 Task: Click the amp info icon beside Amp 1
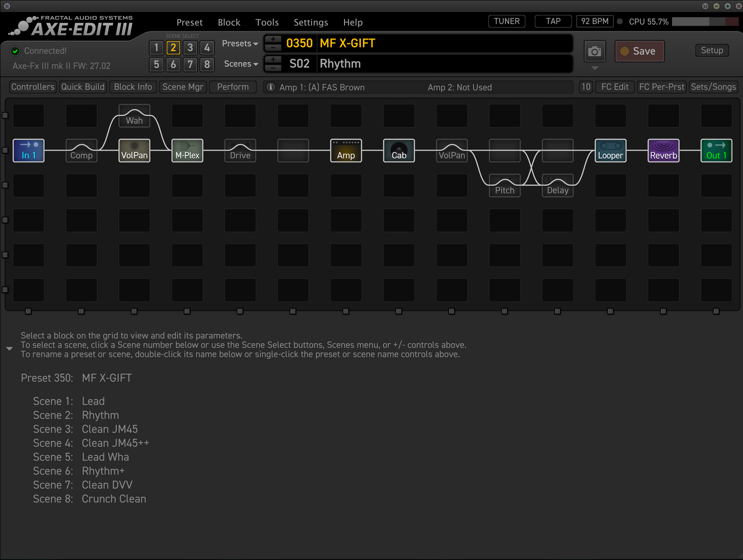[x=271, y=87]
